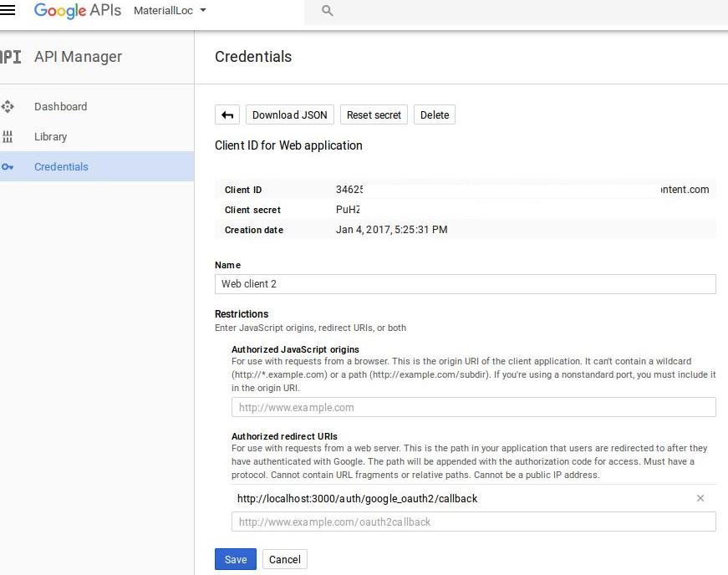Click the Reset secret button
The width and height of the screenshot is (728, 575).
[x=374, y=115]
